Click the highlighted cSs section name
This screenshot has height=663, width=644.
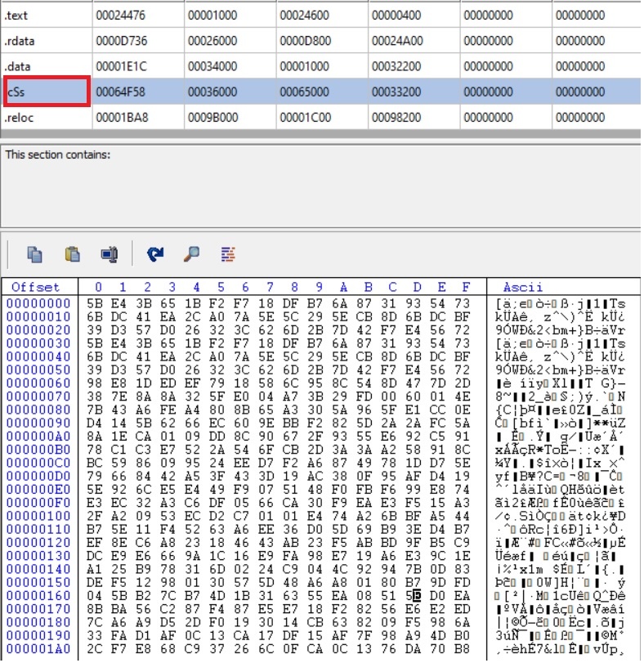(45, 92)
